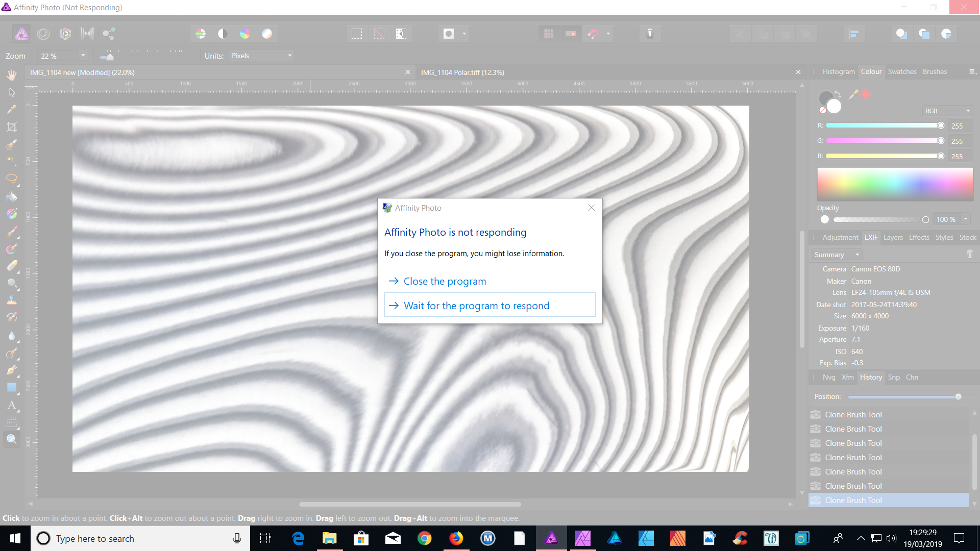Open the zoom percentage dropdown

pos(83,56)
